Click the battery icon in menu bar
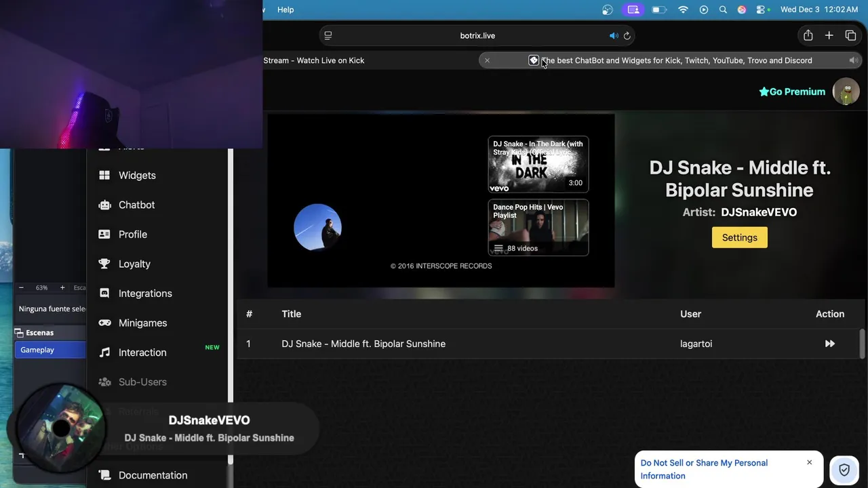The height and width of the screenshot is (488, 868). click(x=658, y=9)
